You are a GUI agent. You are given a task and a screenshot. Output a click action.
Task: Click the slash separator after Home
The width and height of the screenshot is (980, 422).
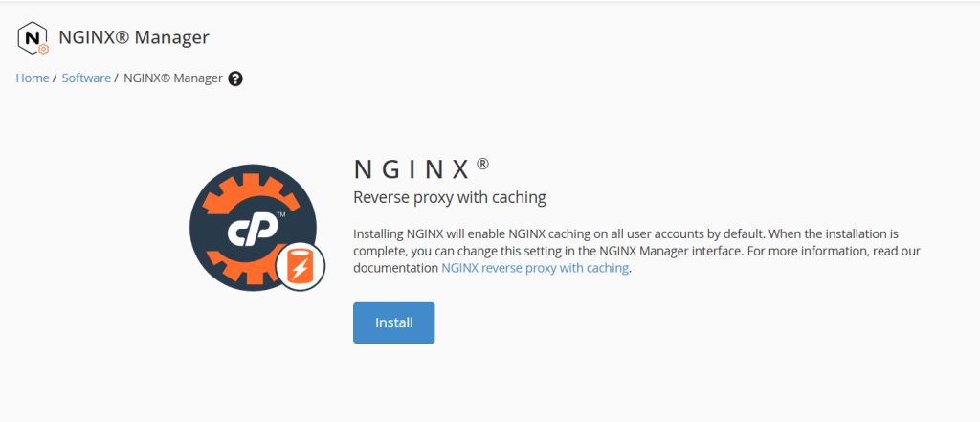tap(55, 78)
